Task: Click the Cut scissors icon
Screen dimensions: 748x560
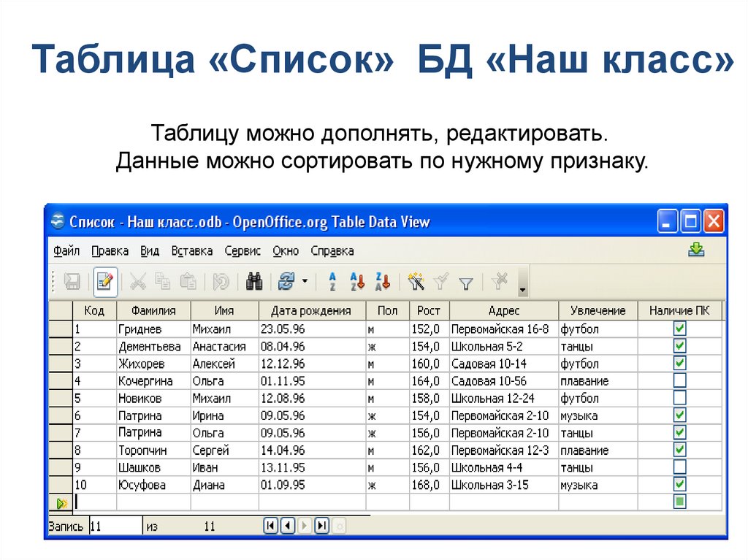Action: coord(138,281)
